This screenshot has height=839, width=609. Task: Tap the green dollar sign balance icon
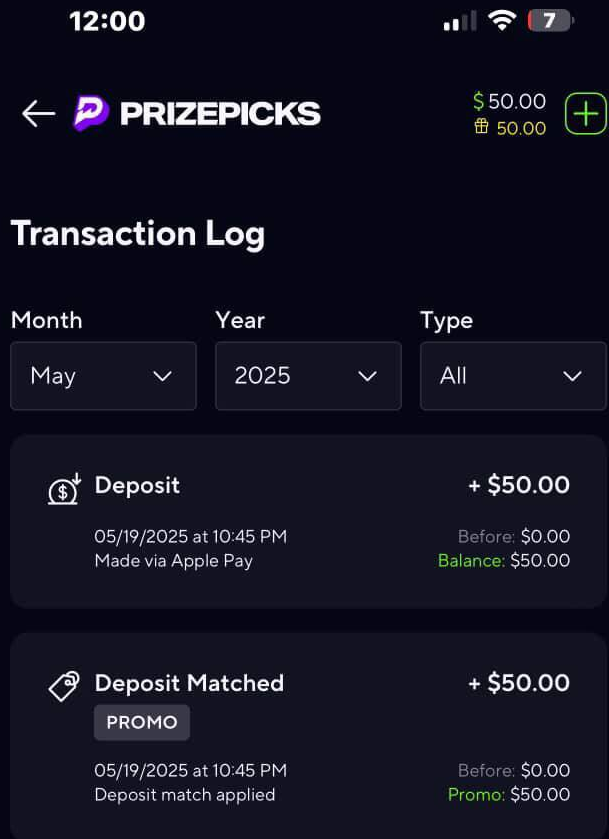[478, 101]
